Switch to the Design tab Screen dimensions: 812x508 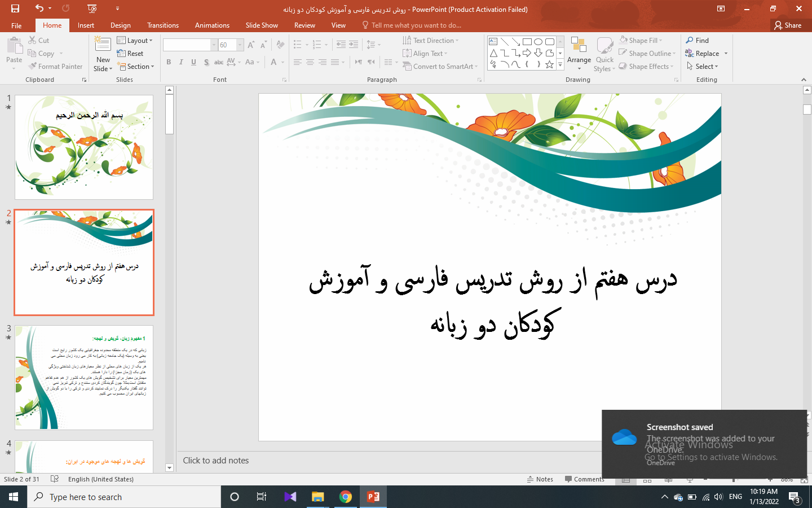[120, 25]
